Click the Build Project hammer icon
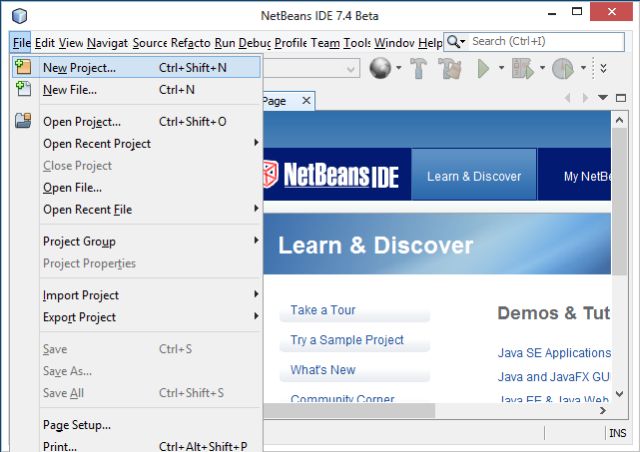This screenshot has height=452, width=640. point(418,68)
